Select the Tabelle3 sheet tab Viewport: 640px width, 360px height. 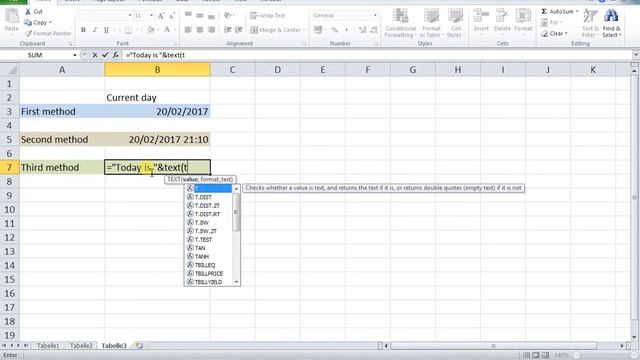tap(114, 346)
